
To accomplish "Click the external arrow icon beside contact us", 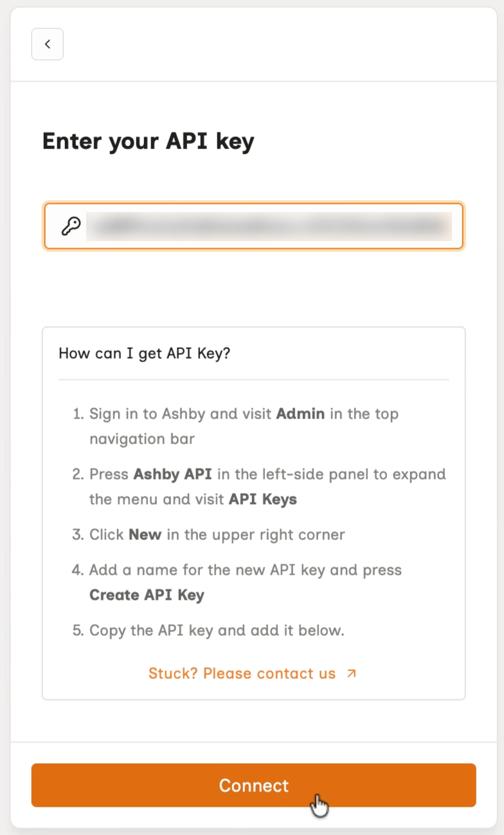I will (x=351, y=674).
